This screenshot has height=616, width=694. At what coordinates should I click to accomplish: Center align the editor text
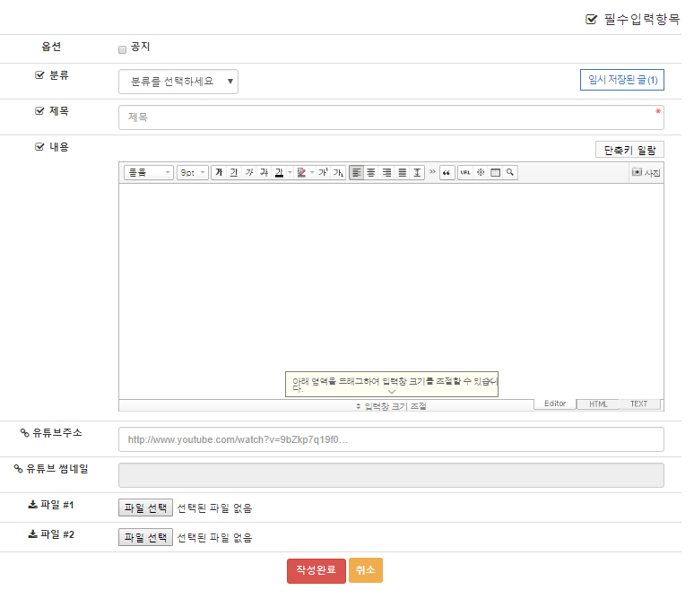click(x=371, y=172)
